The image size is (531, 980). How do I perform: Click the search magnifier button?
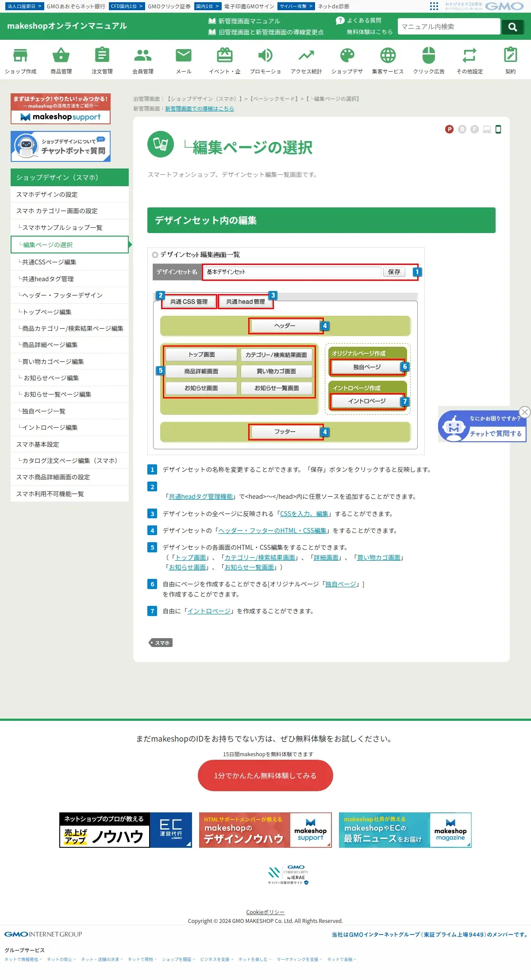(513, 27)
